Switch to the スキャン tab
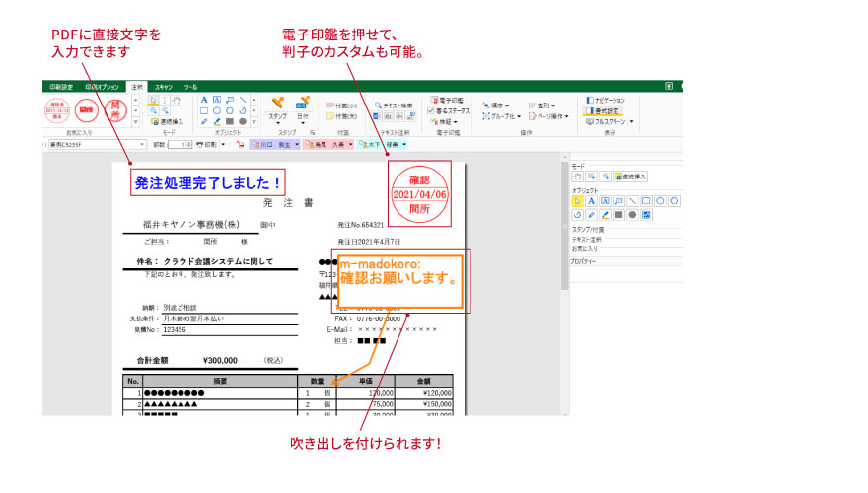 point(164,87)
